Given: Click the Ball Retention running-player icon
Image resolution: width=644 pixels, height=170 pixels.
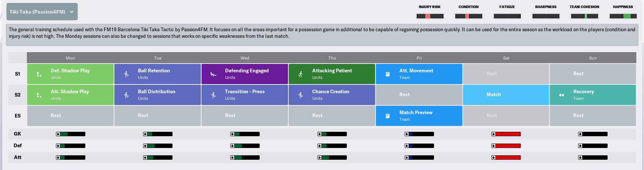Looking at the screenshot, I should click(x=126, y=74).
